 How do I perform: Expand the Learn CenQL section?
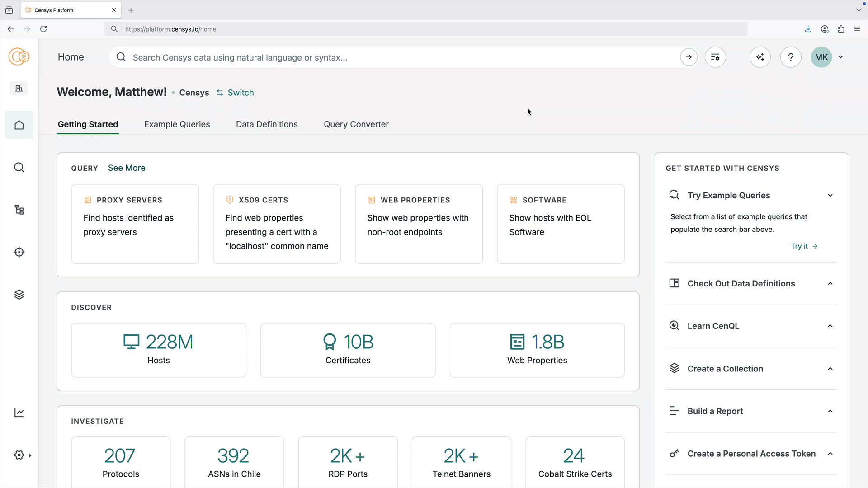point(830,326)
